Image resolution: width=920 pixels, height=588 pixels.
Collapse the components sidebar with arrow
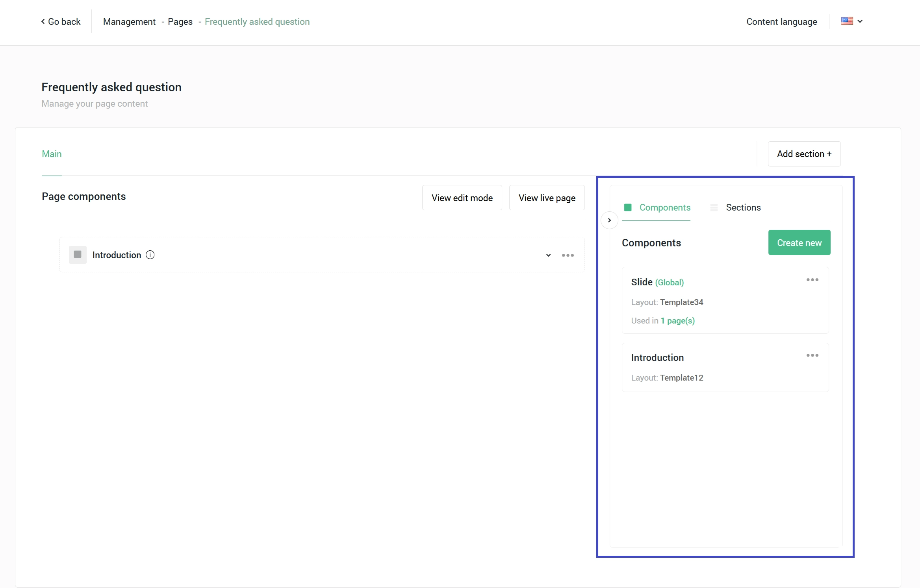pos(609,220)
